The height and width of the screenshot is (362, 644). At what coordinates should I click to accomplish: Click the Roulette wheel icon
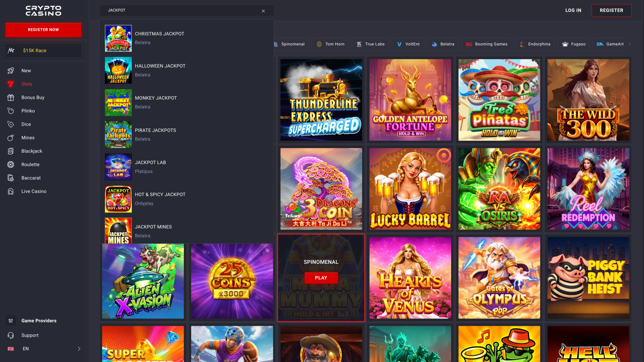pyautogui.click(x=11, y=165)
